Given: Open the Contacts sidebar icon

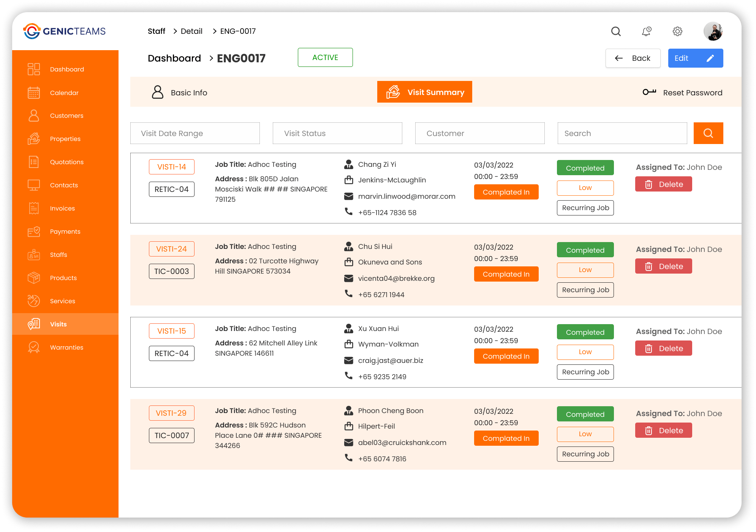Looking at the screenshot, I should [34, 185].
